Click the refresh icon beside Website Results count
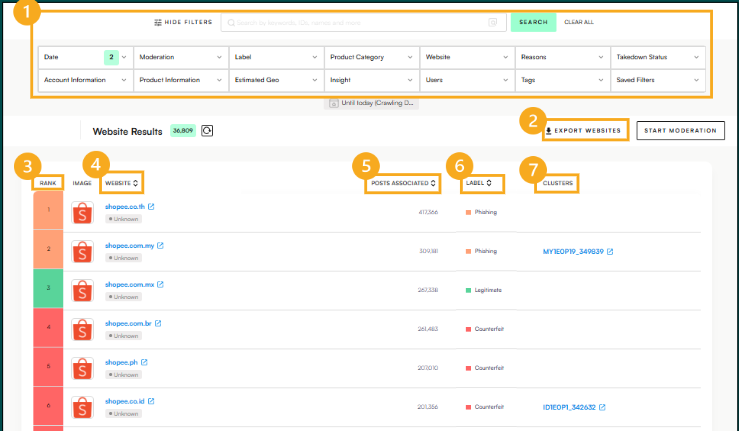Image resolution: width=739 pixels, height=431 pixels. pyautogui.click(x=207, y=130)
